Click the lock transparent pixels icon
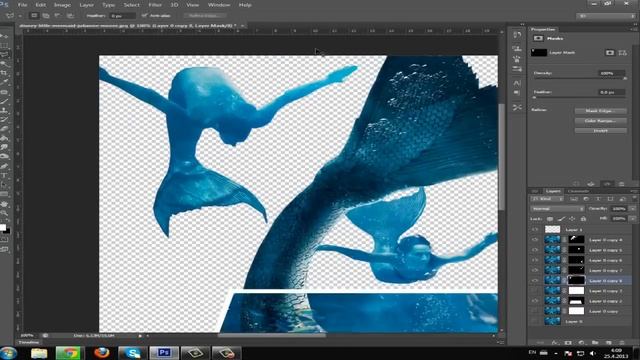 coord(550,219)
